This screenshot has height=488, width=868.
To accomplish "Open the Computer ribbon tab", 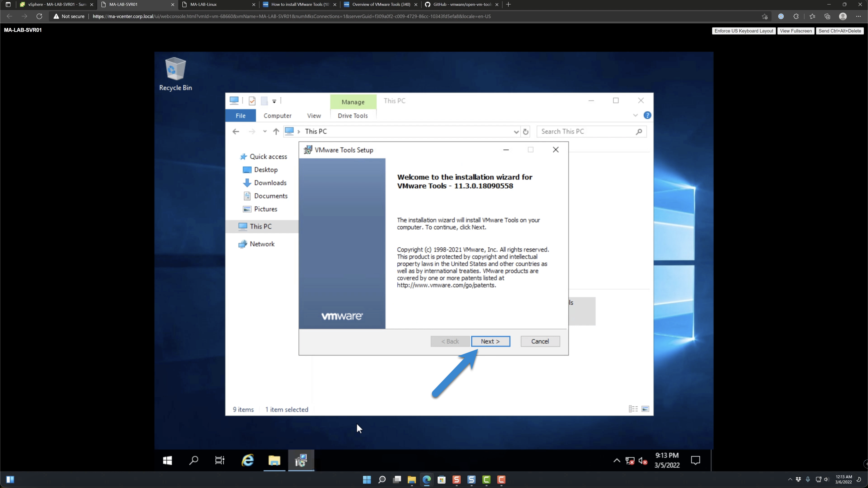I will 277,116.
